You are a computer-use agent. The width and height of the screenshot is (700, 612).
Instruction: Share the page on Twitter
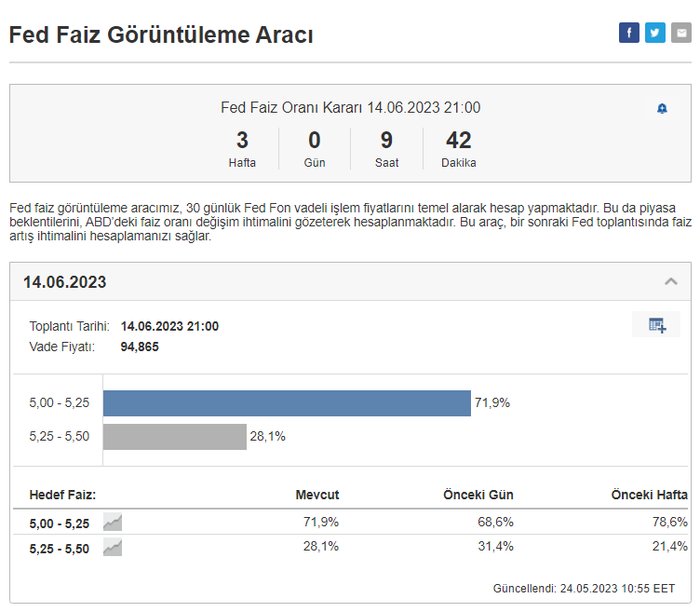pos(655,33)
